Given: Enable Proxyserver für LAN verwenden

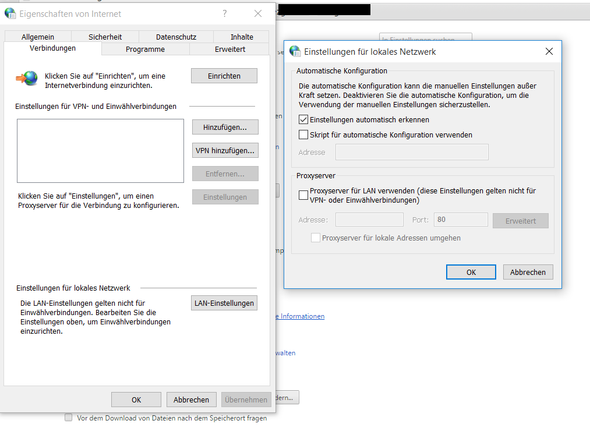Looking at the screenshot, I should pyautogui.click(x=303, y=195).
